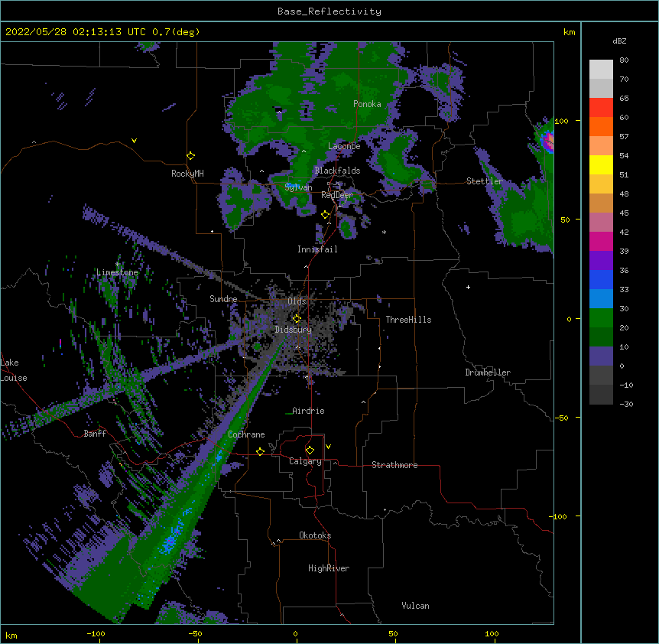
Task: Click the Vulcan city label
Action: pos(415,606)
